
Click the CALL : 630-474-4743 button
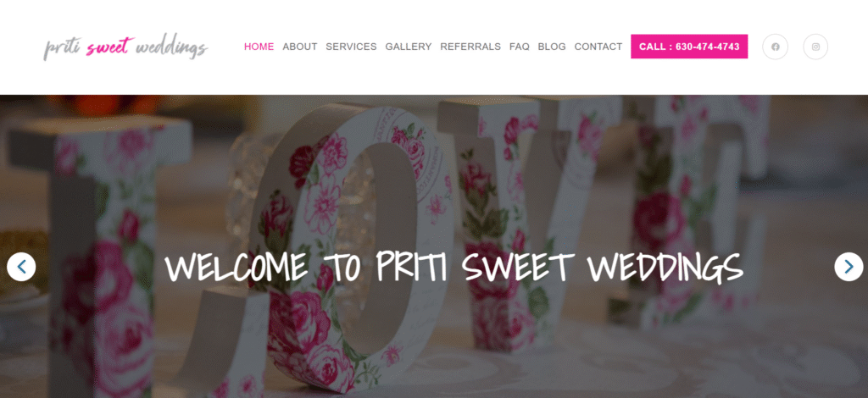tap(689, 47)
